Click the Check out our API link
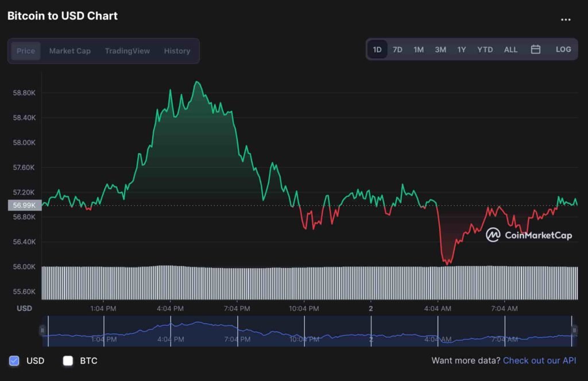588x381 pixels. click(539, 360)
